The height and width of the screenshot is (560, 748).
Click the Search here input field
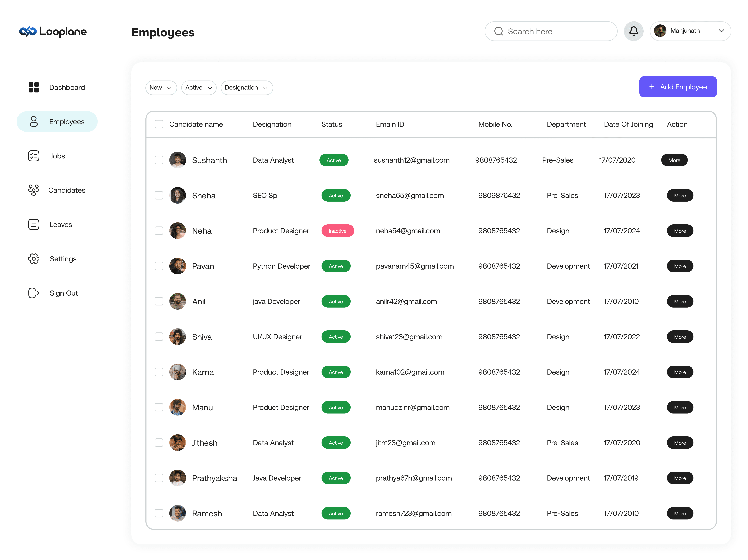click(551, 31)
